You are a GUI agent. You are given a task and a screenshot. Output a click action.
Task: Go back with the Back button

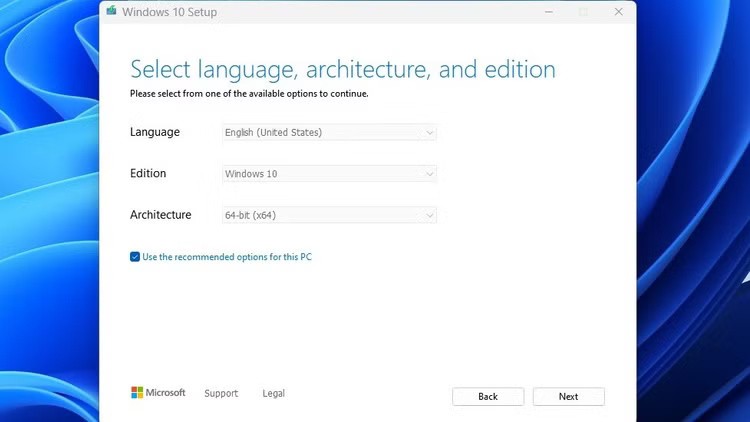(x=488, y=397)
